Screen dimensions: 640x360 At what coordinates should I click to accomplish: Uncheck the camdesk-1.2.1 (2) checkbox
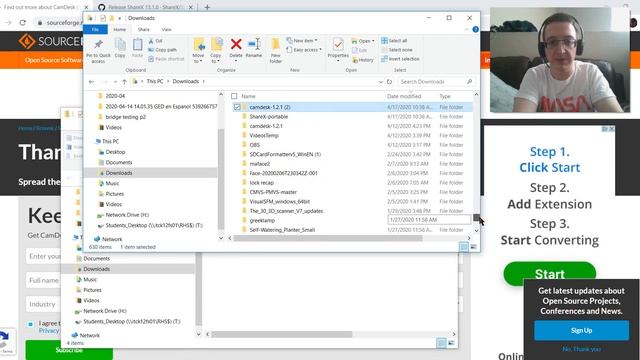coord(237,107)
